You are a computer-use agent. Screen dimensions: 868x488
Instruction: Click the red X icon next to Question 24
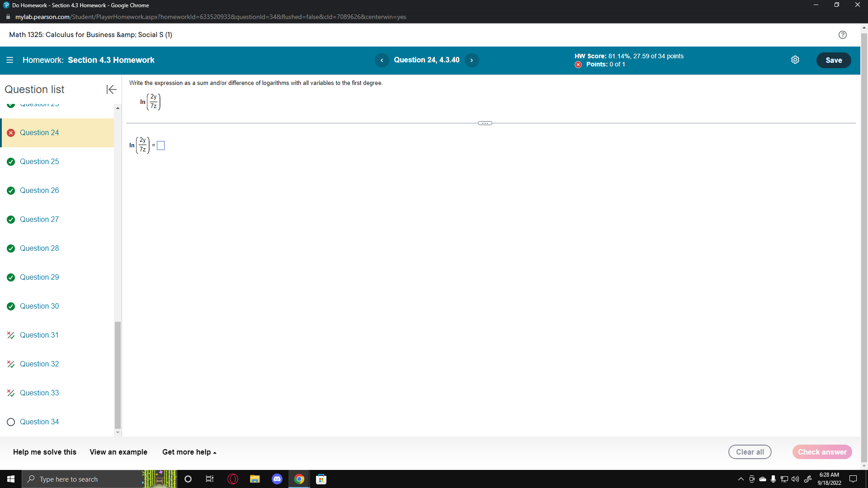pyautogui.click(x=10, y=132)
